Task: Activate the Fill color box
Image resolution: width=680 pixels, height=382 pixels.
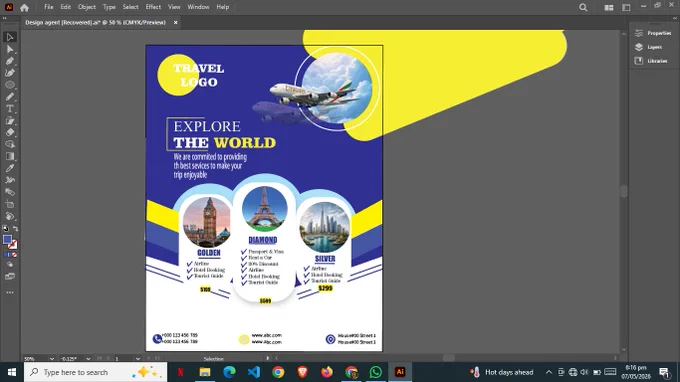Action: click(x=7, y=240)
